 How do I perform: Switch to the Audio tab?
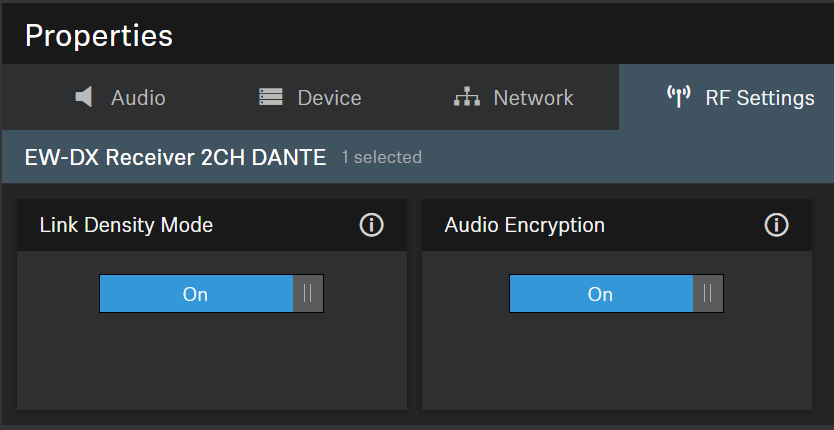[138, 98]
